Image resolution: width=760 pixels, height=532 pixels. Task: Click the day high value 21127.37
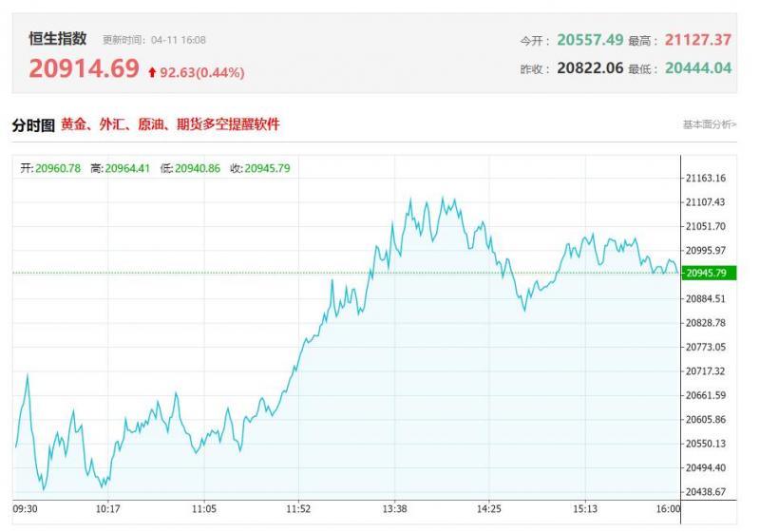click(698, 40)
